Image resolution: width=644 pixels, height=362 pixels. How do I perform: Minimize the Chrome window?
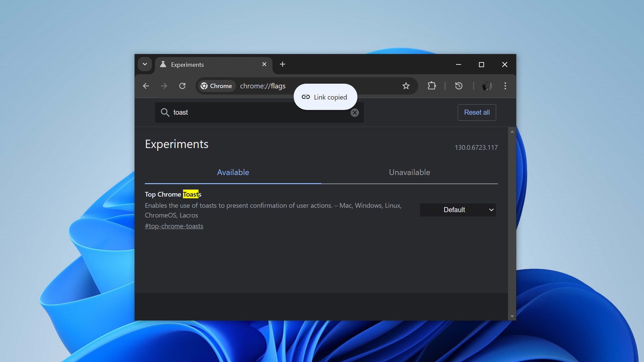(458, 65)
